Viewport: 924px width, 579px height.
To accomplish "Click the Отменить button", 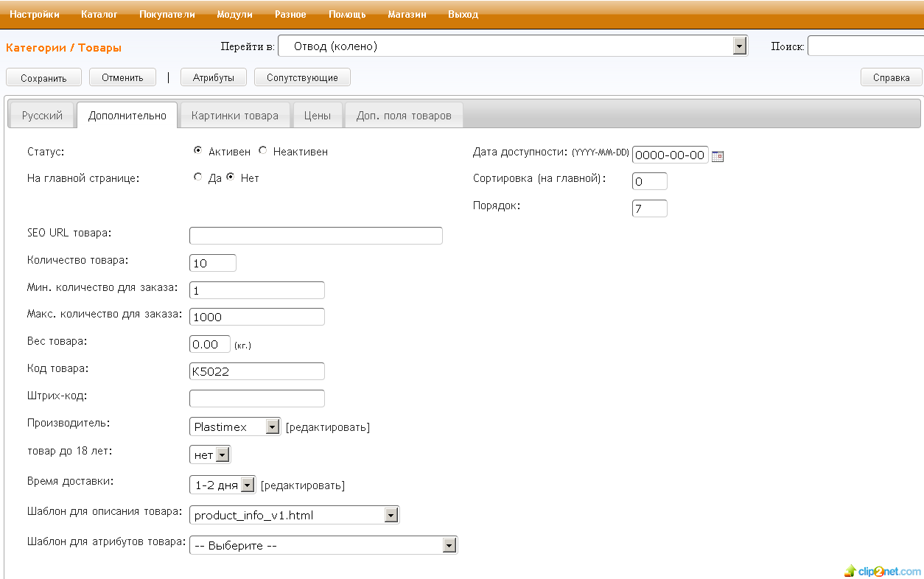I will [122, 77].
